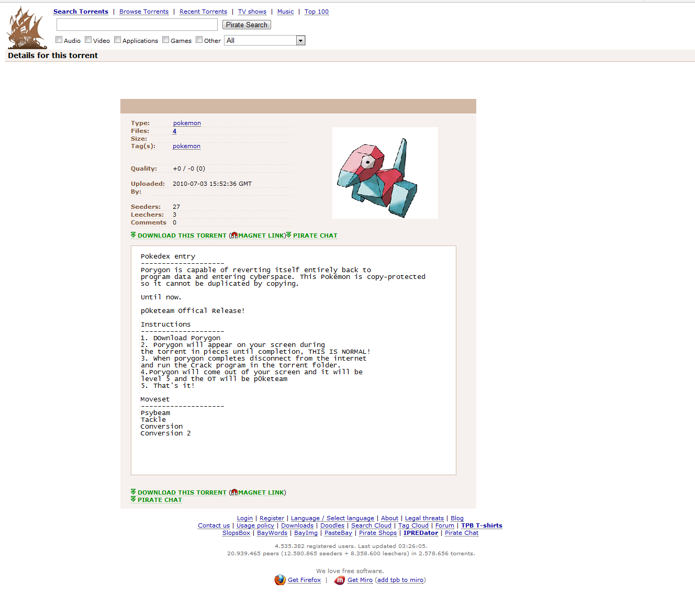Enable the Audio search filter checkbox
The width and height of the screenshot is (695, 616).
59,40
